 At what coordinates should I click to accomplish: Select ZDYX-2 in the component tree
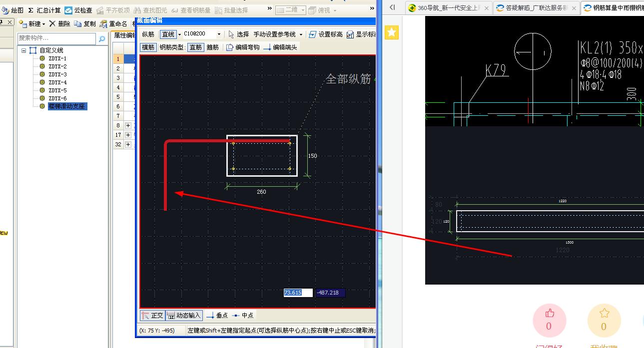point(57,66)
